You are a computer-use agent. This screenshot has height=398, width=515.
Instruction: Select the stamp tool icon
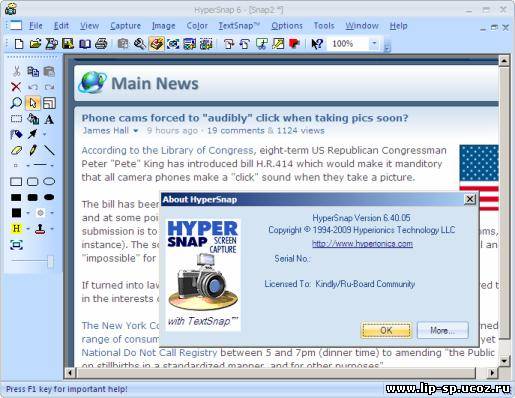40,229
